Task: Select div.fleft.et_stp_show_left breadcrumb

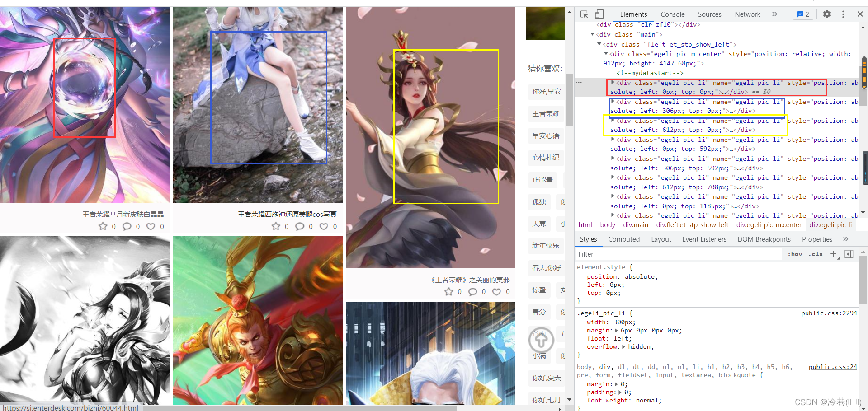Action: tap(692, 225)
